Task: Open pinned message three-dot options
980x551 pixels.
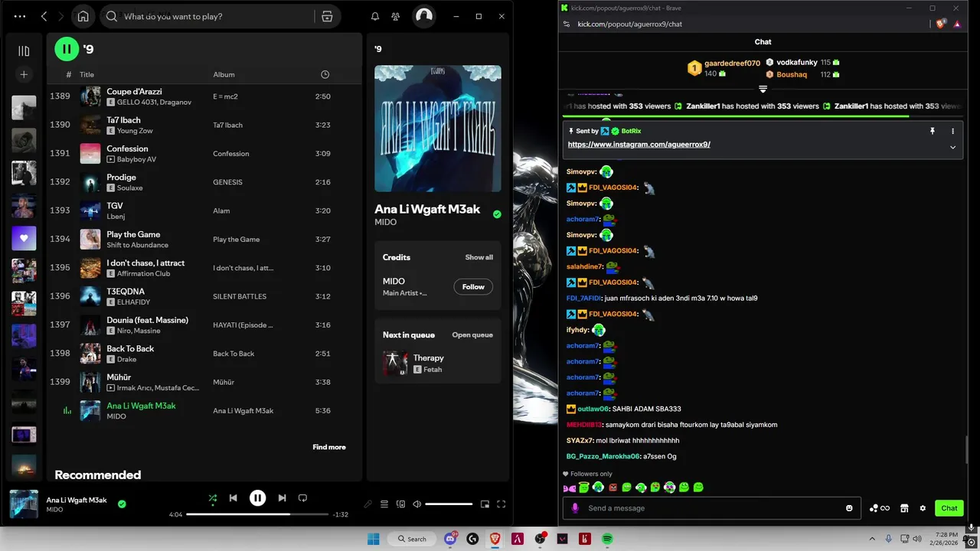Action: pos(953,131)
